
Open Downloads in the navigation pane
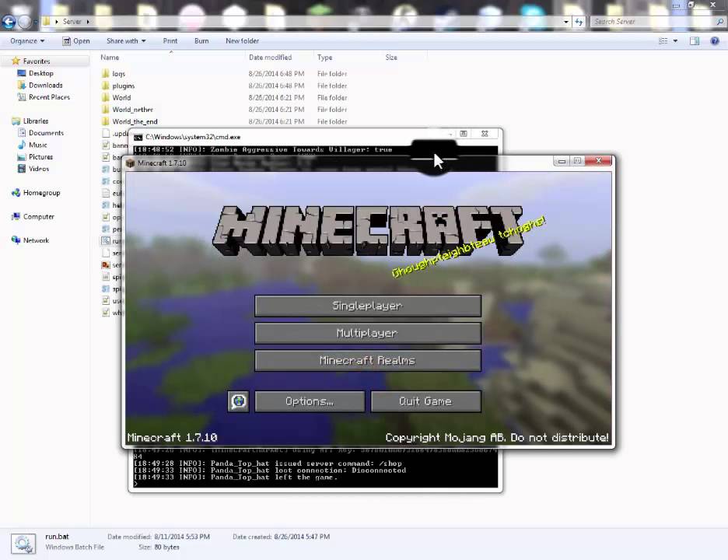(x=45, y=86)
